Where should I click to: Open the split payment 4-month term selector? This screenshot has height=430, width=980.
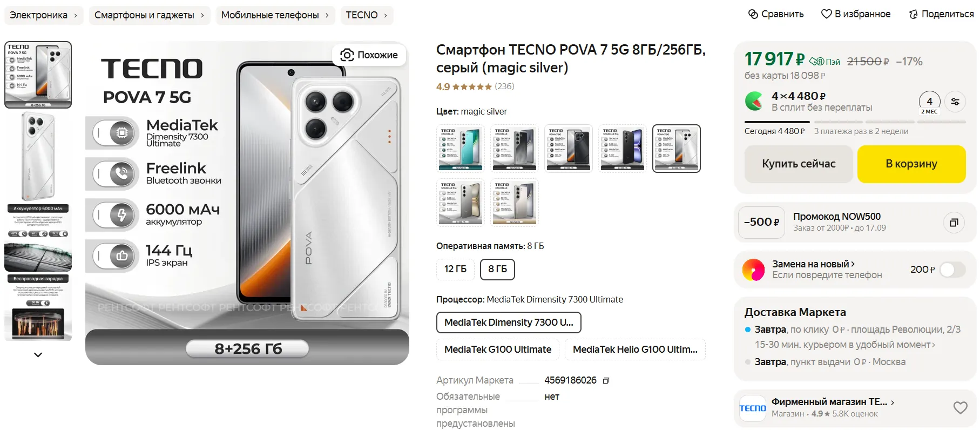click(929, 103)
